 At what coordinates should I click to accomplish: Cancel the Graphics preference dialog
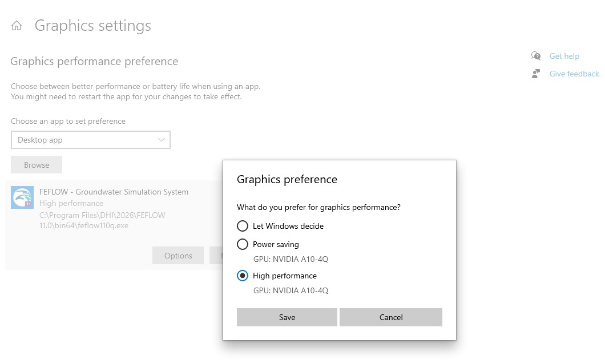[391, 317]
